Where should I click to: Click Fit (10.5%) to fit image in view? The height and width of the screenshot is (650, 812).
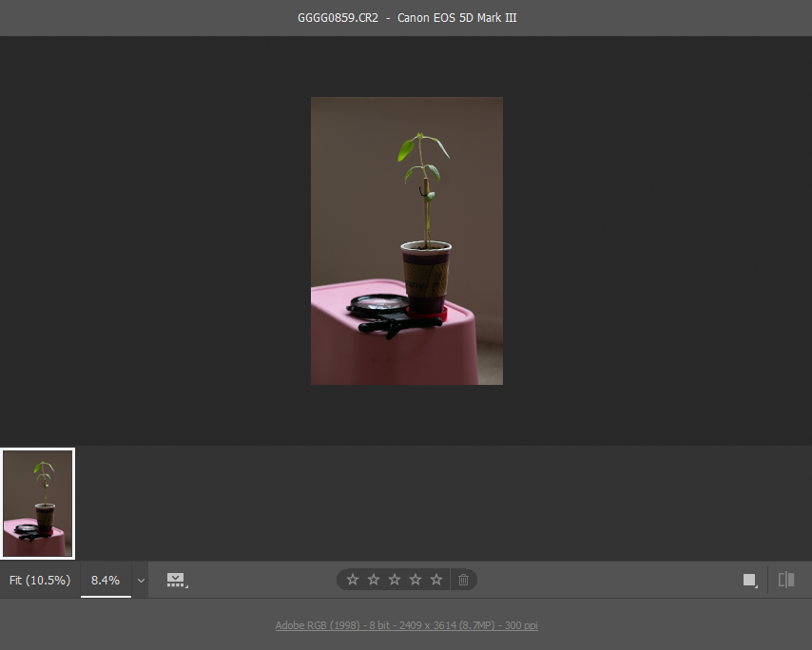pyautogui.click(x=39, y=580)
